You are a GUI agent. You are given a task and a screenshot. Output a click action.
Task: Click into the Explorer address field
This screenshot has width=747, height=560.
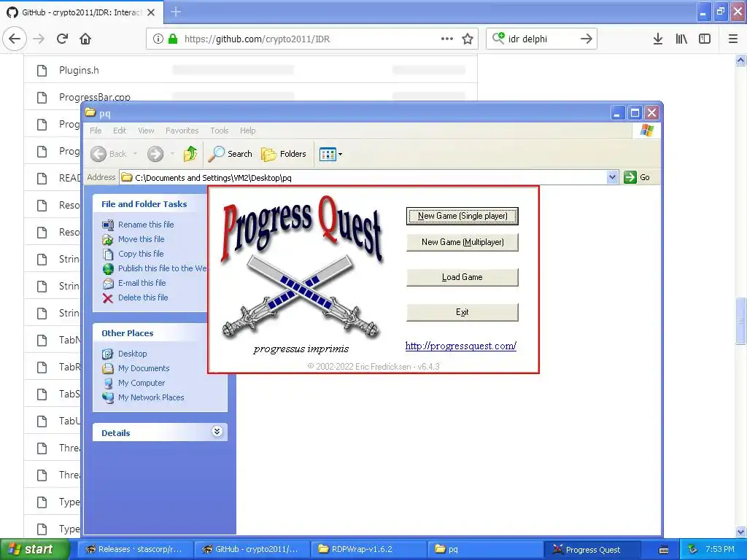point(364,178)
